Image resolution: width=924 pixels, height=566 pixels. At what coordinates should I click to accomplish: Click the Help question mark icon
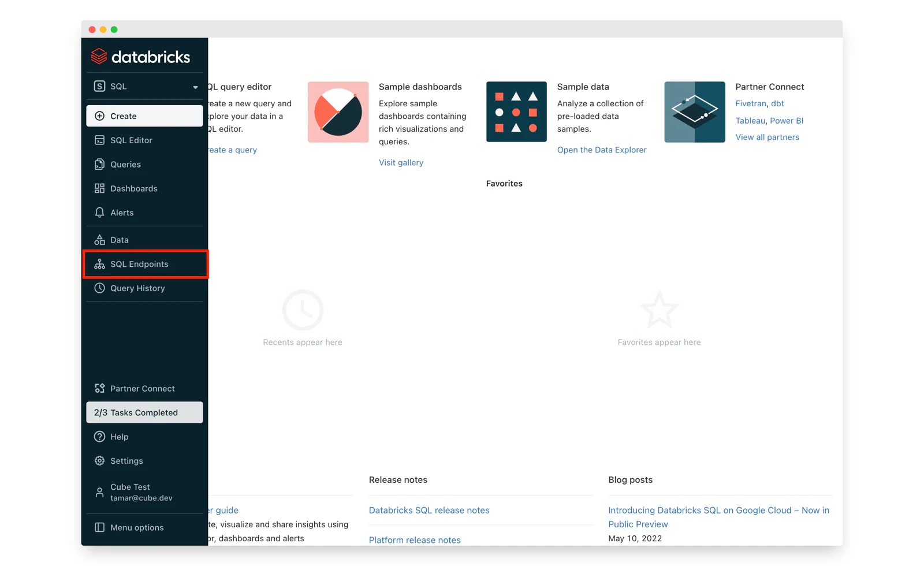click(x=99, y=437)
